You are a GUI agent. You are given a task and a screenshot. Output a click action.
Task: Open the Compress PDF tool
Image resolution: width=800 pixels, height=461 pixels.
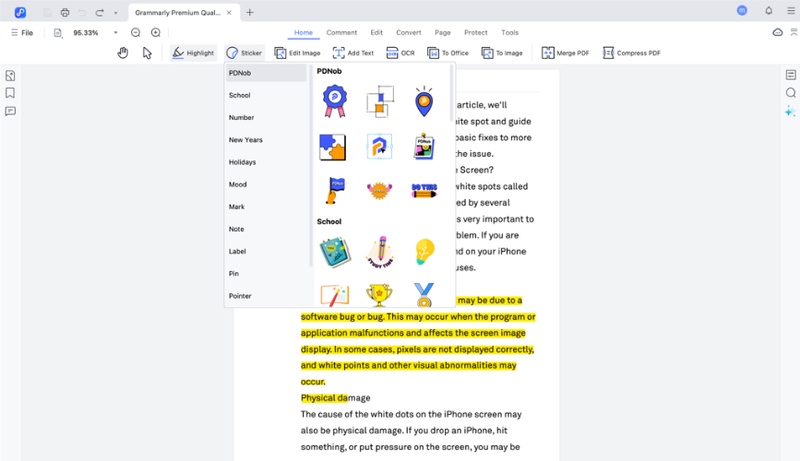point(632,53)
